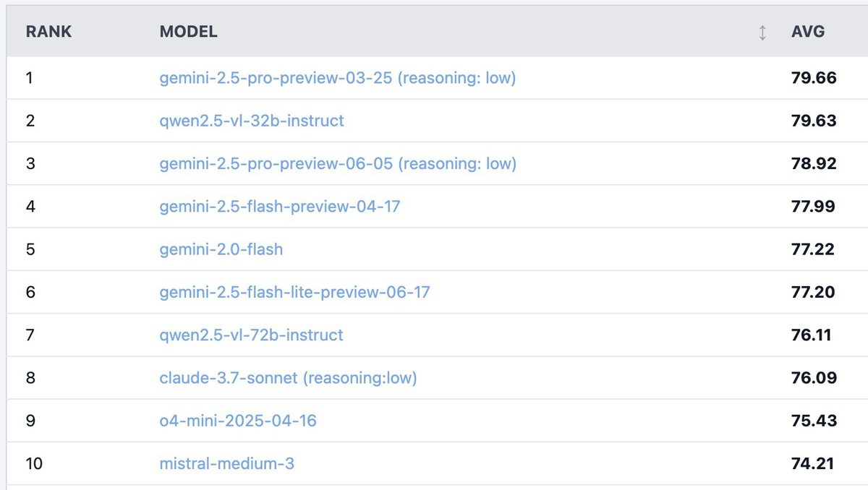Open gemini-2.5-pro-preview-03-25 model link
This screenshot has width=868, height=490.
(x=337, y=77)
